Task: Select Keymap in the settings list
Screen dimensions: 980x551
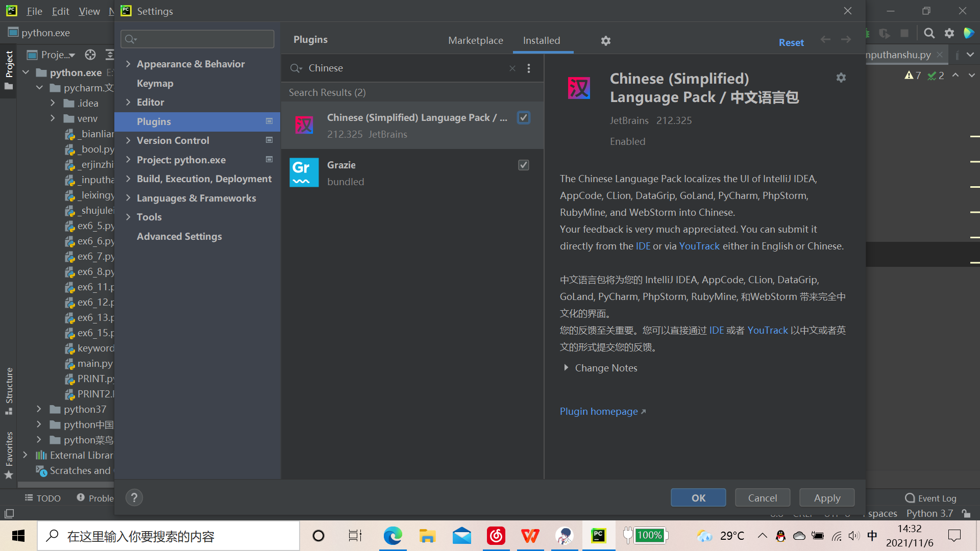Action: click(x=155, y=83)
